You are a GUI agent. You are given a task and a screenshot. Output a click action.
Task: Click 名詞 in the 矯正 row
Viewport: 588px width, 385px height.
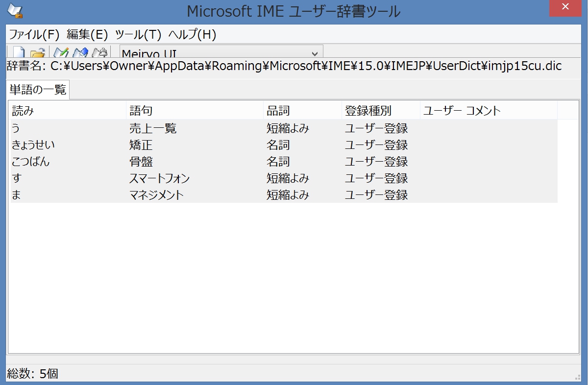click(278, 145)
